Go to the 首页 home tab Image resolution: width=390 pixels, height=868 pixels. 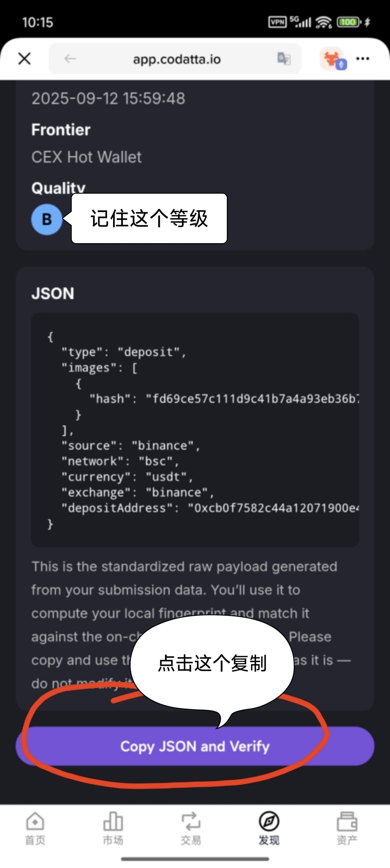coord(35,830)
